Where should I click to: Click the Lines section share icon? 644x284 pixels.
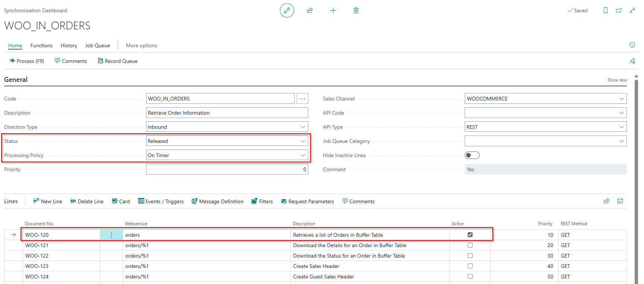tap(606, 201)
